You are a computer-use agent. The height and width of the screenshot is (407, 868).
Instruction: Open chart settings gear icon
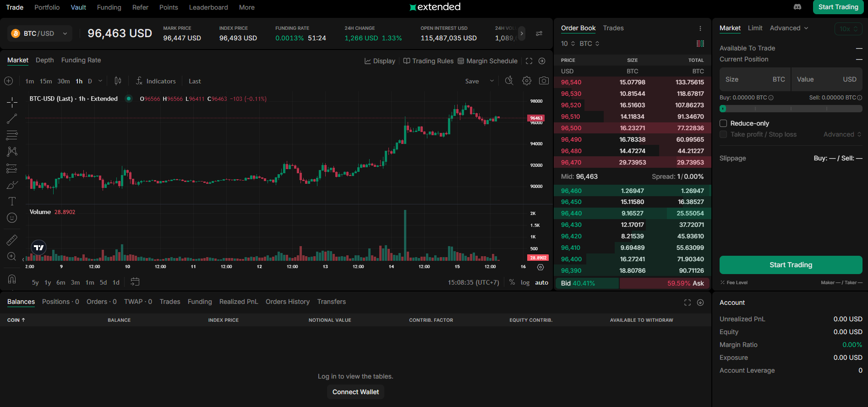pyautogui.click(x=527, y=81)
